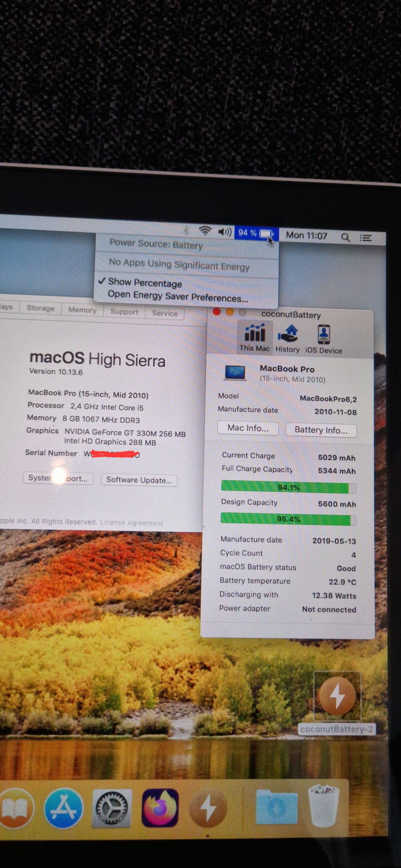The height and width of the screenshot is (868, 401).
Task: Select the Storage tab in About This Mac
Action: pyautogui.click(x=41, y=308)
